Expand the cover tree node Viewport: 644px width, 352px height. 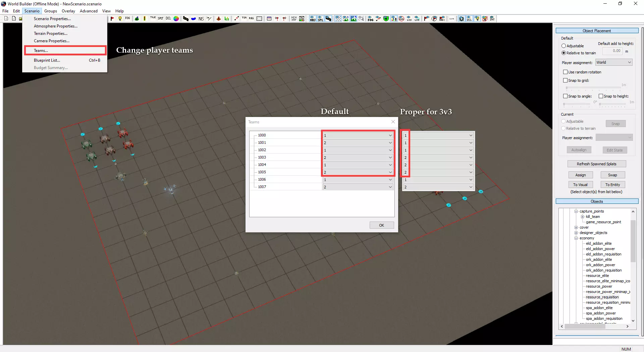click(576, 228)
